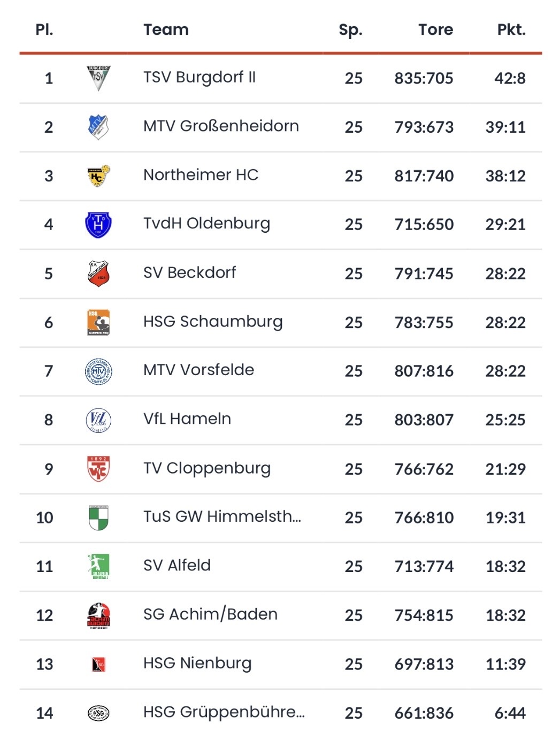Viewport: 560px width, 739px height.
Task: Click the Pl. column header
Action: coord(44,30)
